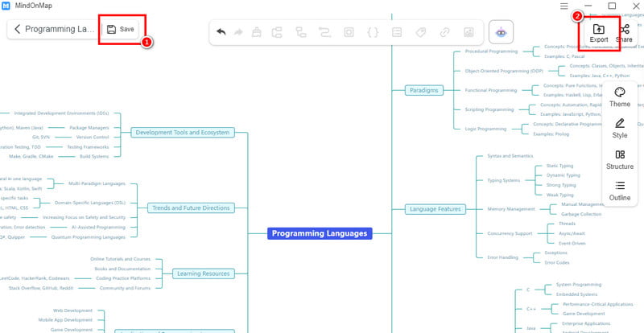Switch to the Structure panel

tap(620, 159)
